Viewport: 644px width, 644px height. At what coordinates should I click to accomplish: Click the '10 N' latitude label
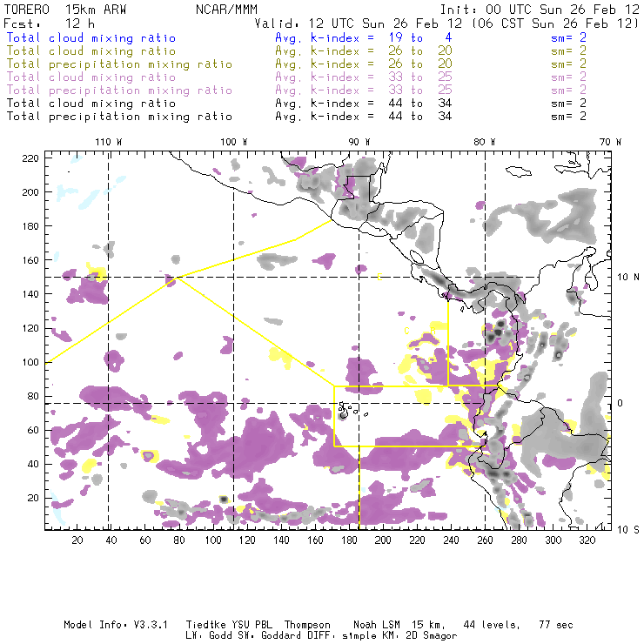coord(628,278)
